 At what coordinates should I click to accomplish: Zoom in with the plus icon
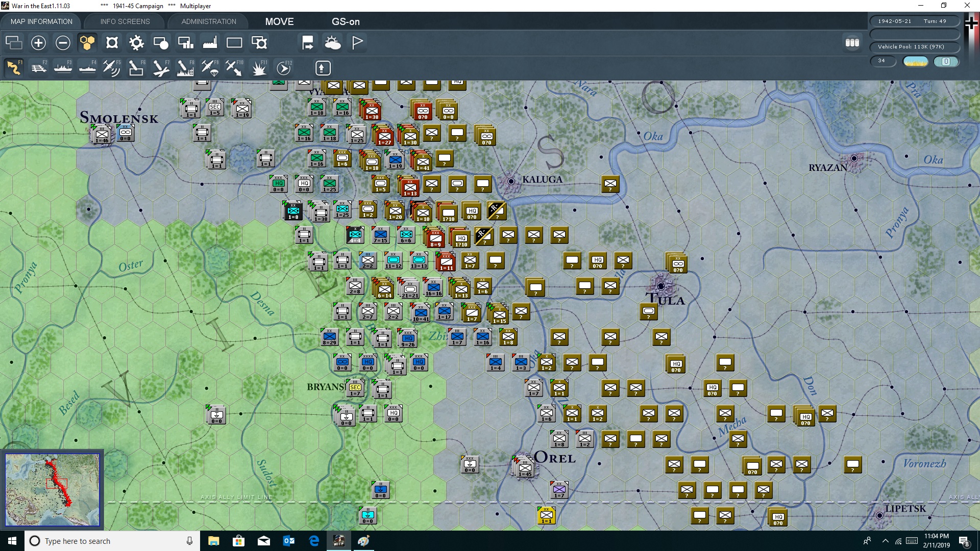point(38,43)
